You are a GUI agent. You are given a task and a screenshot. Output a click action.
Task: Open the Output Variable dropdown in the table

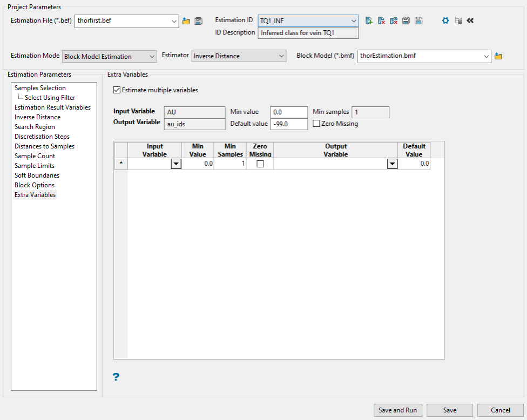pyautogui.click(x=391, y=164)
